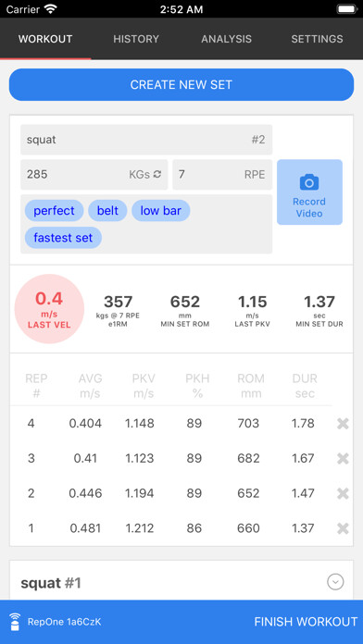This screenshot has height=644, width=363.
Task: Edit the squat exercise name field
Action: 146,140
